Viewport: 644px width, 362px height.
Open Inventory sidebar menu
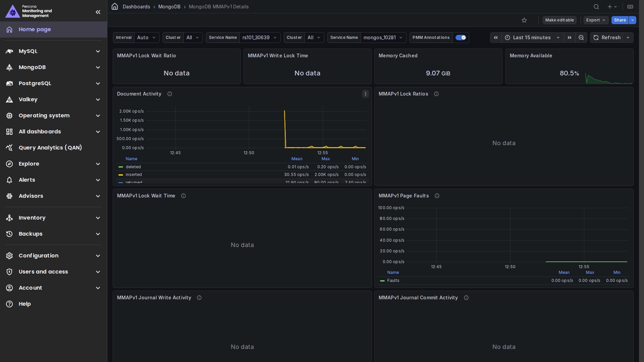pyautogui.click(x=54, y=218)
